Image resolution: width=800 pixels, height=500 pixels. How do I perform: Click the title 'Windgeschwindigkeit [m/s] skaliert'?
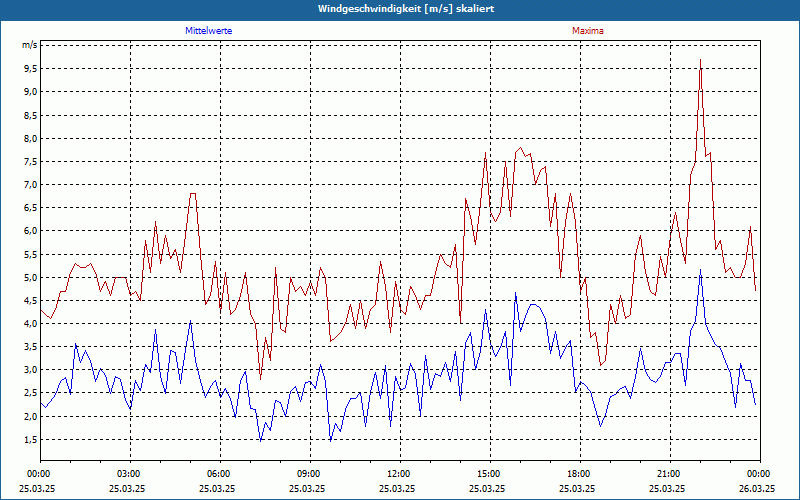tap(406, 9)
